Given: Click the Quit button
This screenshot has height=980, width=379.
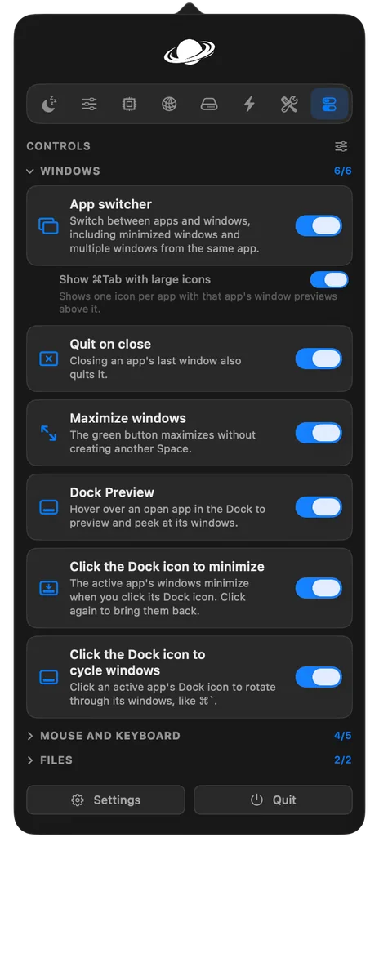Looking at the screenshot, I should (273, 800).
